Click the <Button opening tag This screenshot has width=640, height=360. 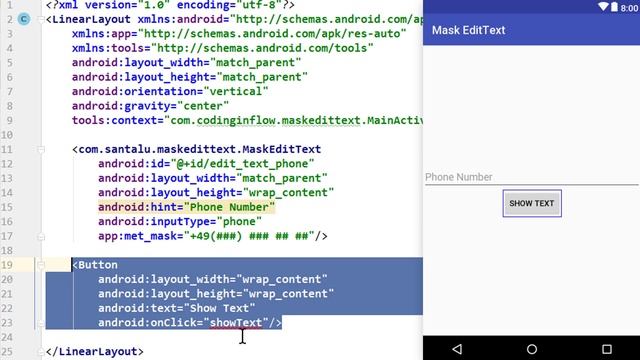pyautogui.click(x=95, y=265)
